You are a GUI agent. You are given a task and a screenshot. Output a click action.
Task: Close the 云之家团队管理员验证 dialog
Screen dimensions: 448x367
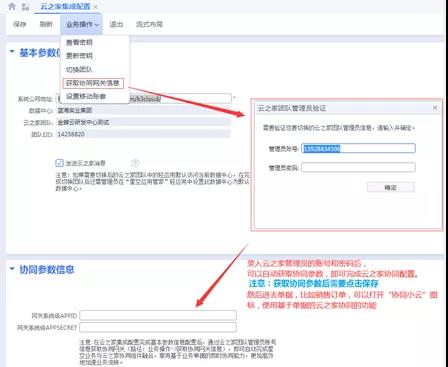pyautogui.click(x=435, y=108)
